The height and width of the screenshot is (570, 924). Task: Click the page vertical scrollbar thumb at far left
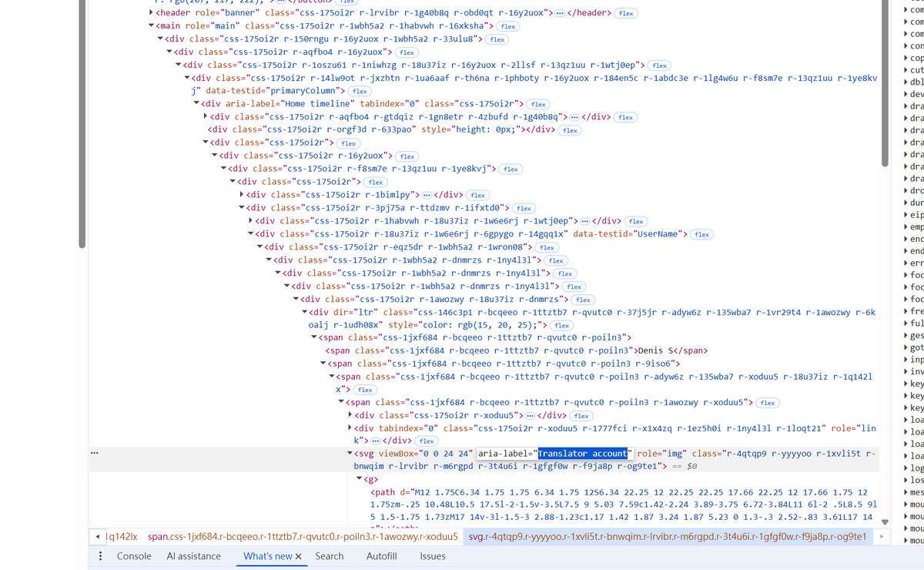[82, 123]
